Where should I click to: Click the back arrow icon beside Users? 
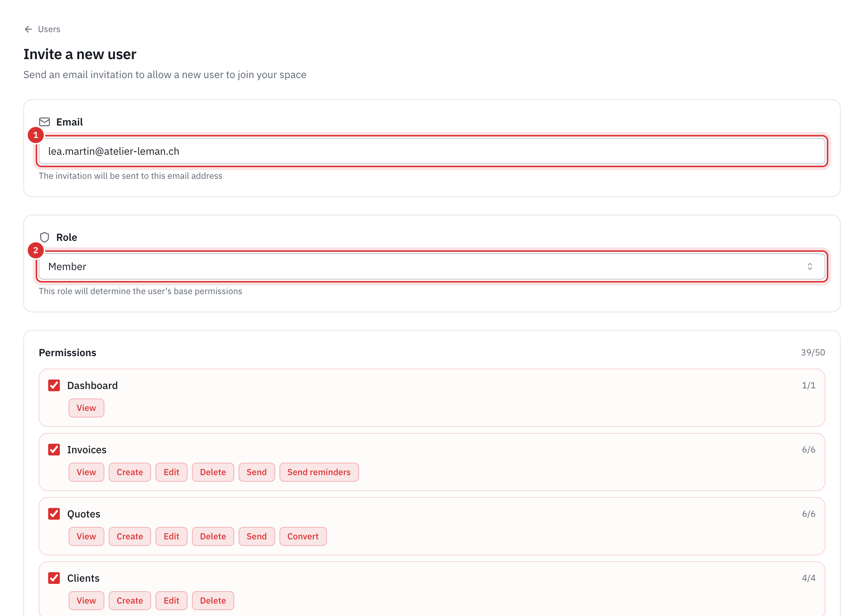[x=28, y=29]
